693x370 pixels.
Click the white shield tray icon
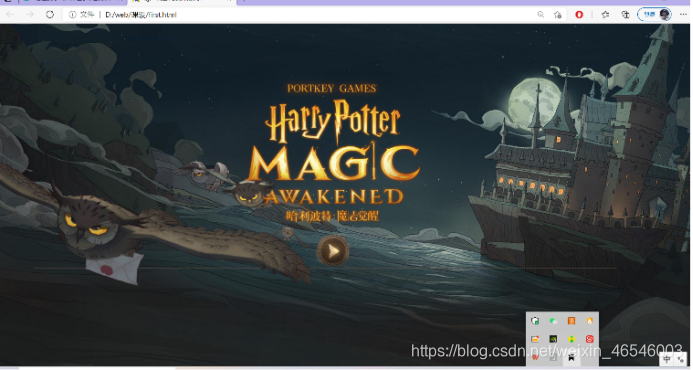(x=535, y=321)
